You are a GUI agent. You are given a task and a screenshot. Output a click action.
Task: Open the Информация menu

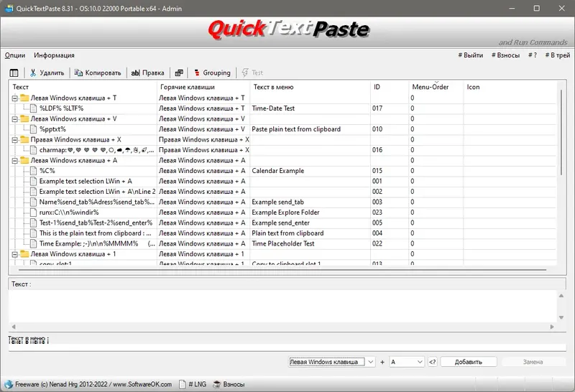(x=55, y=55)
